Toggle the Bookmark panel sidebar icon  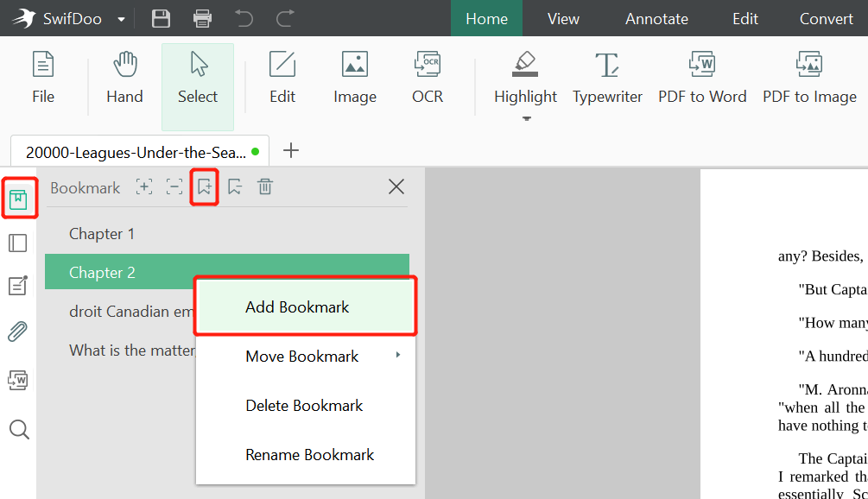click(x=18, y=198)
